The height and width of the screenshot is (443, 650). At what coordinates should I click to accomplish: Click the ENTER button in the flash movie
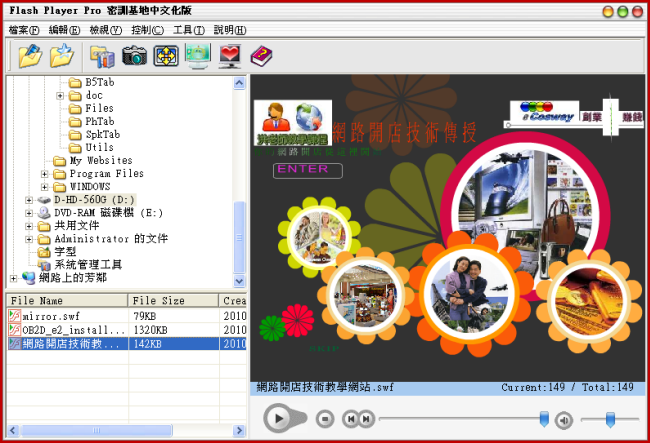pos(301,170)
